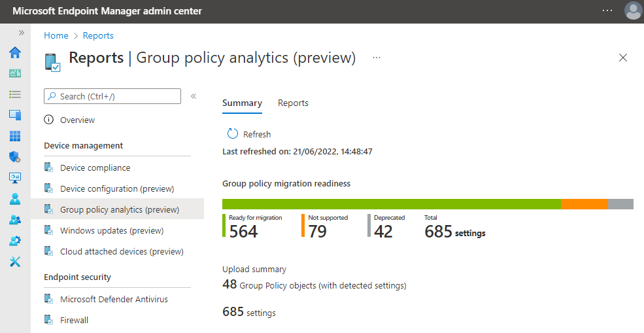Click Device compliance report icon

[49, 167]
